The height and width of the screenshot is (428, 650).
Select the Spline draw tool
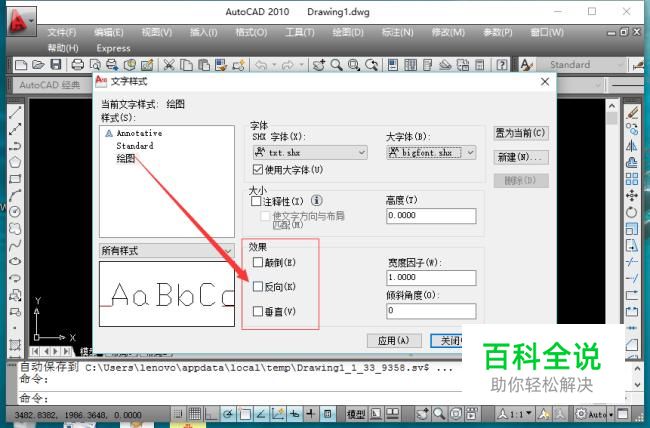[15, 245]
